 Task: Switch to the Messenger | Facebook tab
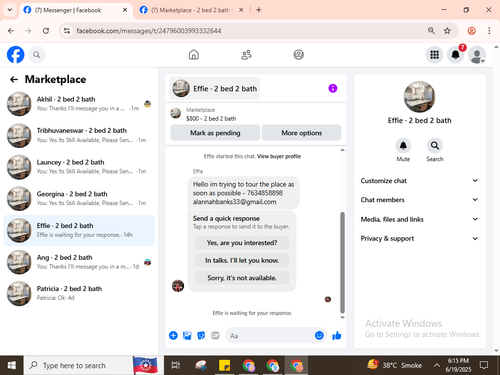(75, 10)
